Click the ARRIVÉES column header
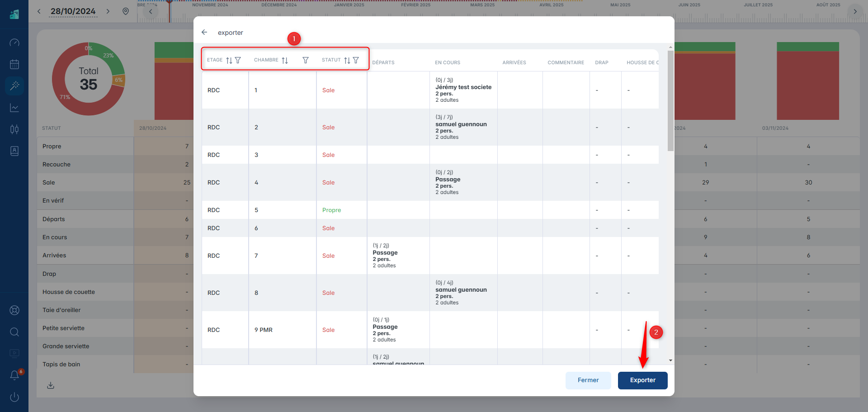Screen dimensions: 868x412 (514, 62)
